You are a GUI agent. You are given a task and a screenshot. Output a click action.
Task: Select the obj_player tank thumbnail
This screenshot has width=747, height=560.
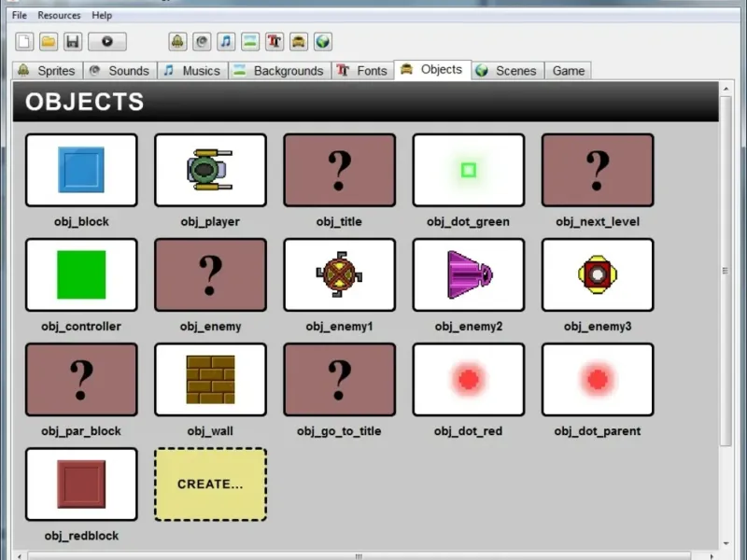click(211, 170)
